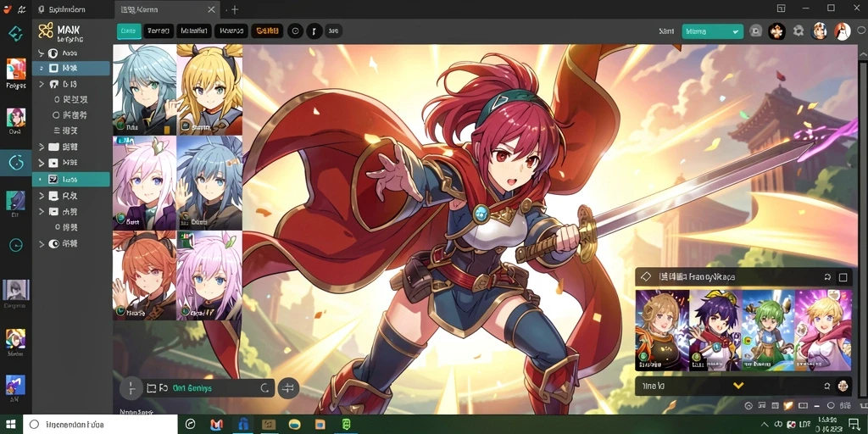The height and width of the screenshot is (434, 868).
Task: Switch to the first teal tab in toolbar
Action: coord(129,31)
